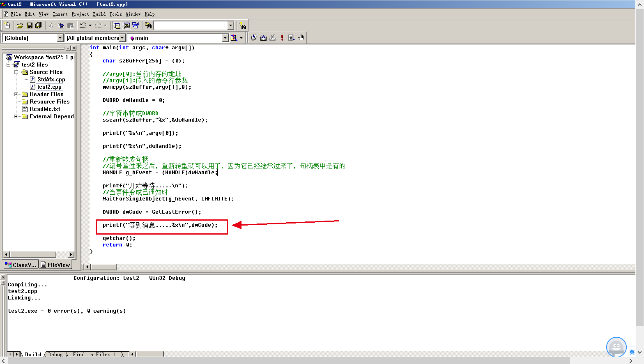
Task: Select the Resource Files folder
Action: coord(49,101)
